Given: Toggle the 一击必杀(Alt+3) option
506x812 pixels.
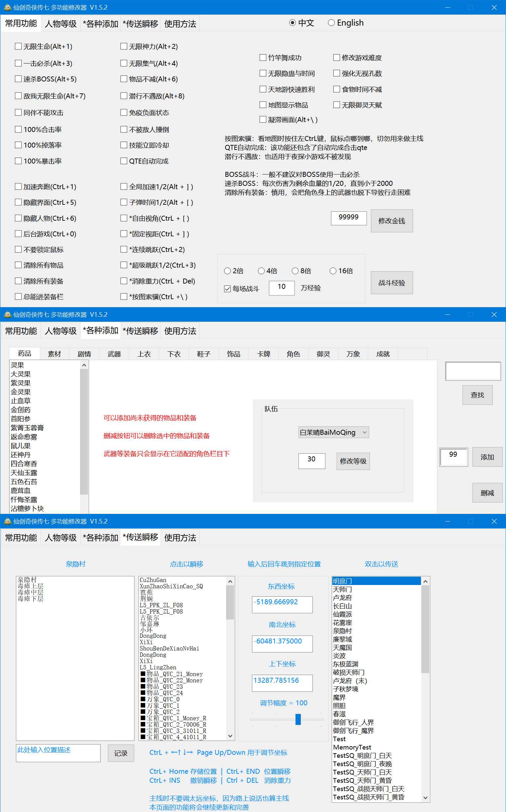Looking at the screenshot, I should [x=18, y=63].
